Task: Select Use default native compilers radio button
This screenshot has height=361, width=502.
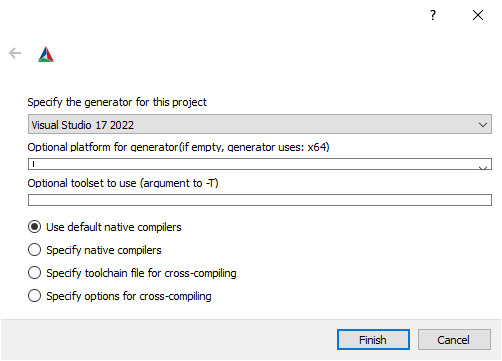Action: pyautogui.click(x=34, y=227)
